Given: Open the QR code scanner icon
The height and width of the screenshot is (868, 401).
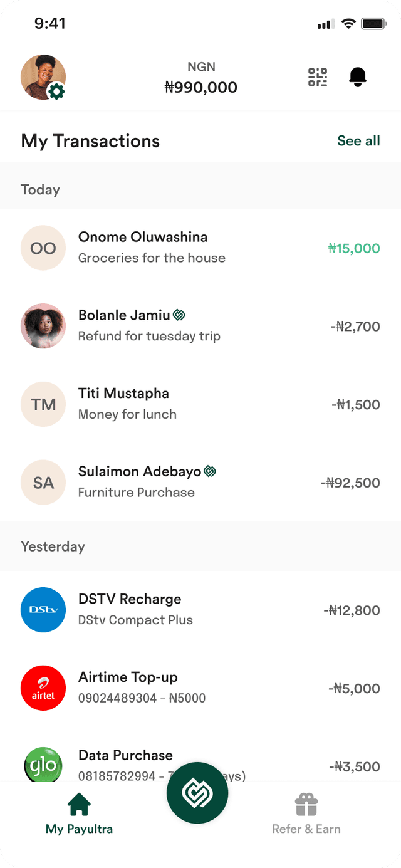Looking at the screenshot, I should pos(318,77).
